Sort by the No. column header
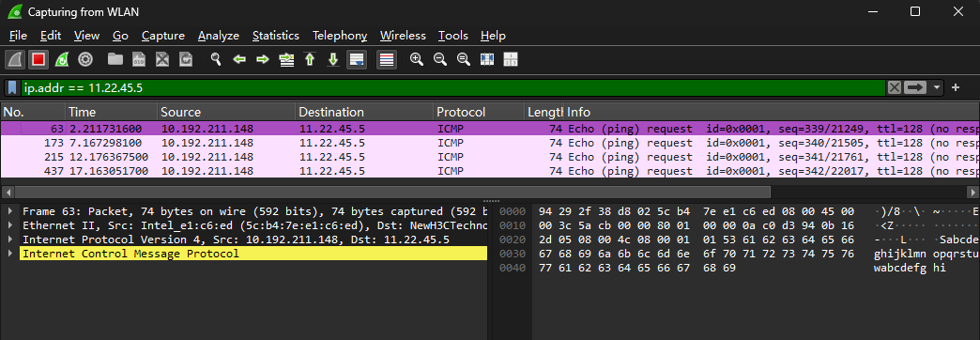 [33, 112]
